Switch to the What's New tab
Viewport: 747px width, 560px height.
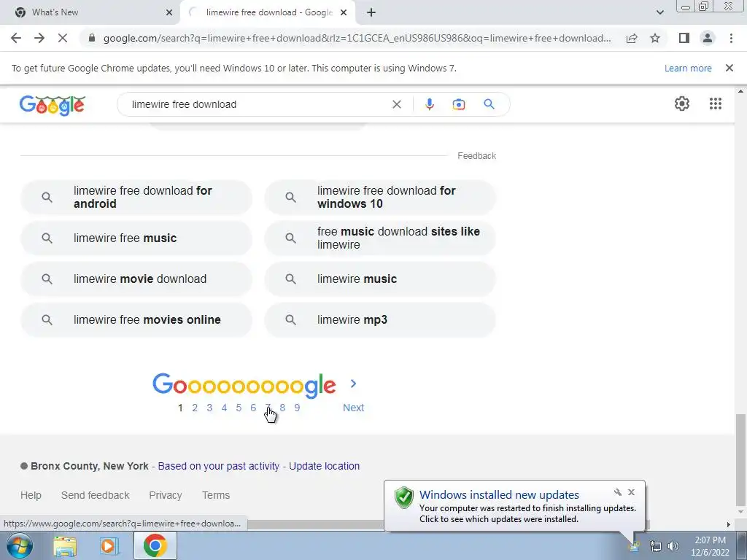(x=90, y=12)
